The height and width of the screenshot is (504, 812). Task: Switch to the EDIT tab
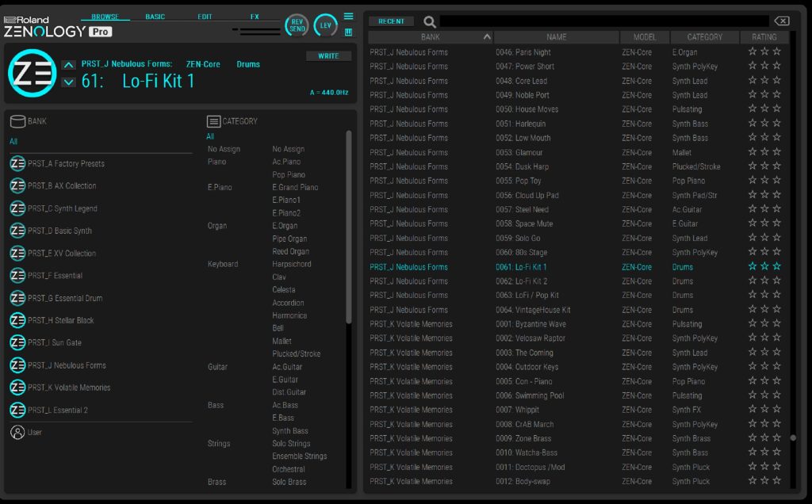pyautogui.click(x=205, y=17)
